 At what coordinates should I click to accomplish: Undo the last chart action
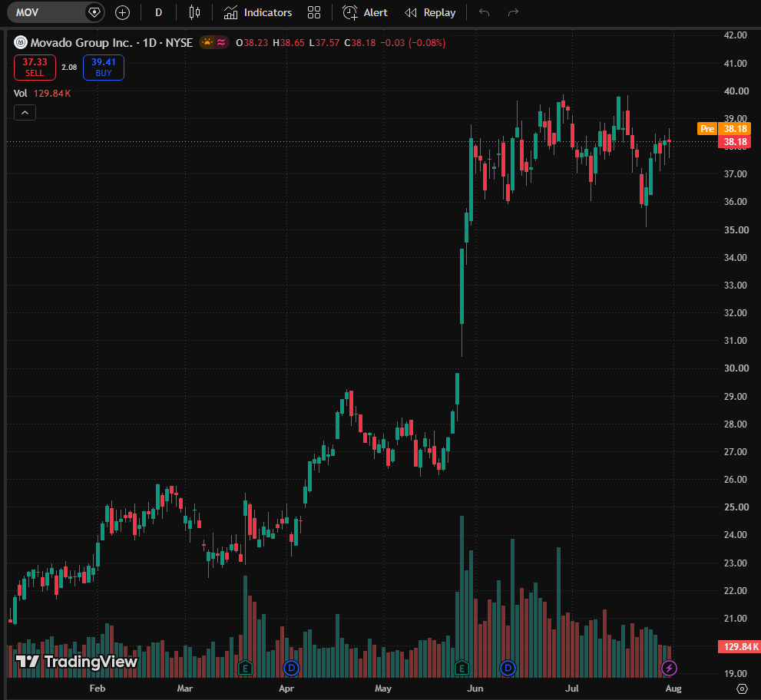pyautogui.click(x=484, y=12)
